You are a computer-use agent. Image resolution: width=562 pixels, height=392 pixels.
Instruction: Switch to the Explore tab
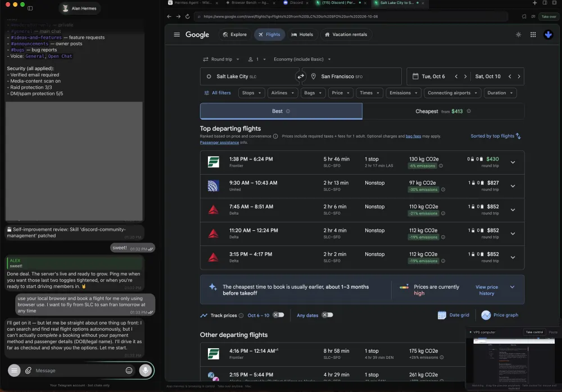pyautogui.click(x=235, y=34)
